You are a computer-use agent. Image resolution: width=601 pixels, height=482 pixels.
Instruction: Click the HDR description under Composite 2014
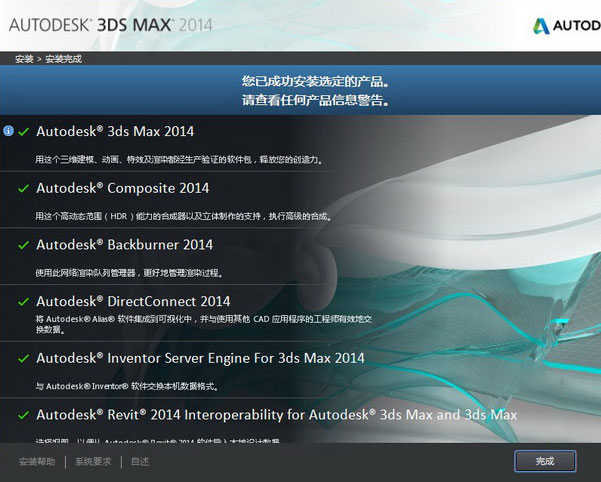click(x=183, y=216)
